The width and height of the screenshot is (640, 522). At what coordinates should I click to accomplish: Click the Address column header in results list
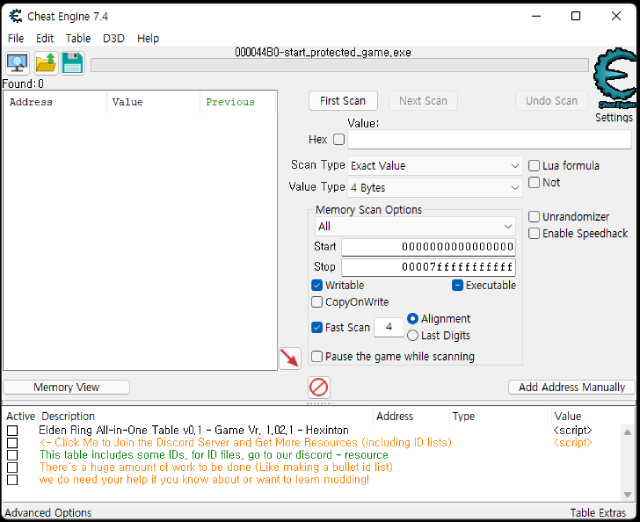click(x=56, y=102)
